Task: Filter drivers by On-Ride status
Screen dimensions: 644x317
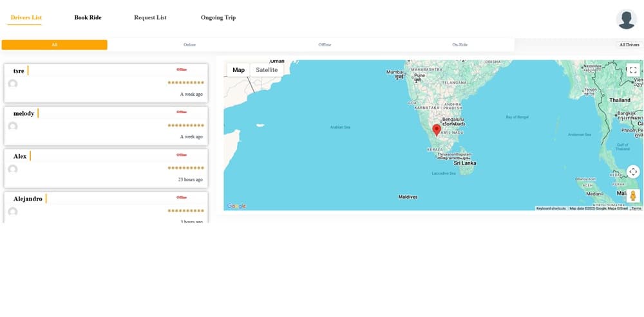Action: [x=460, y=45]
